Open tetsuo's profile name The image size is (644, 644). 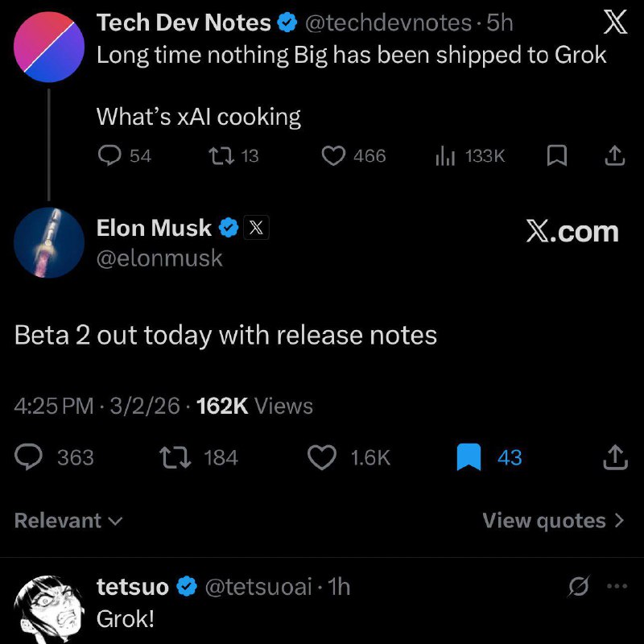click(x=133, y=587)
